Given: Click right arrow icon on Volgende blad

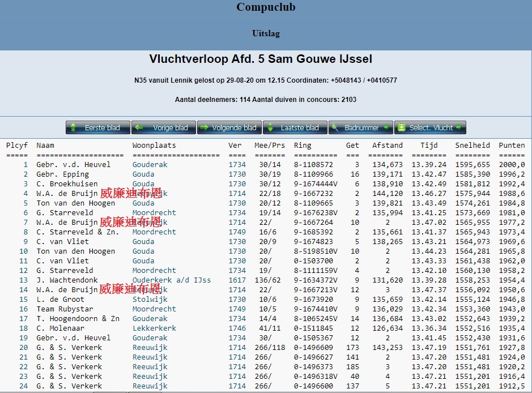Looking at the screenshot, I should pos(205,127).
